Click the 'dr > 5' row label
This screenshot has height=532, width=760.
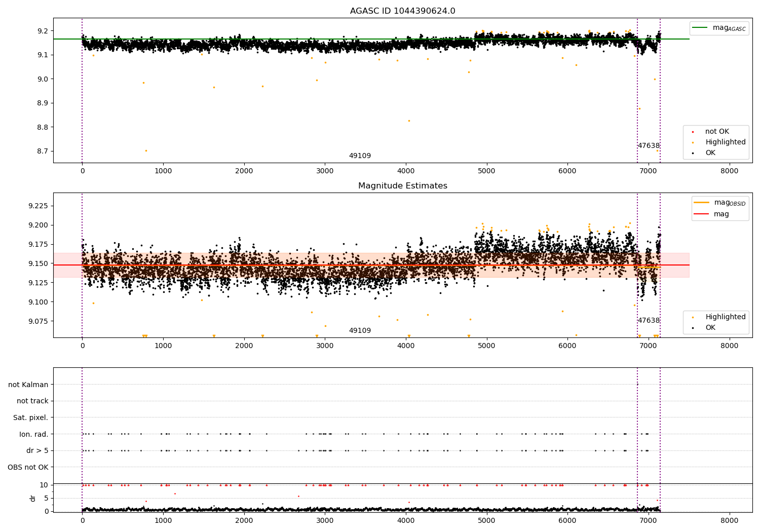(x=37, y=451)
